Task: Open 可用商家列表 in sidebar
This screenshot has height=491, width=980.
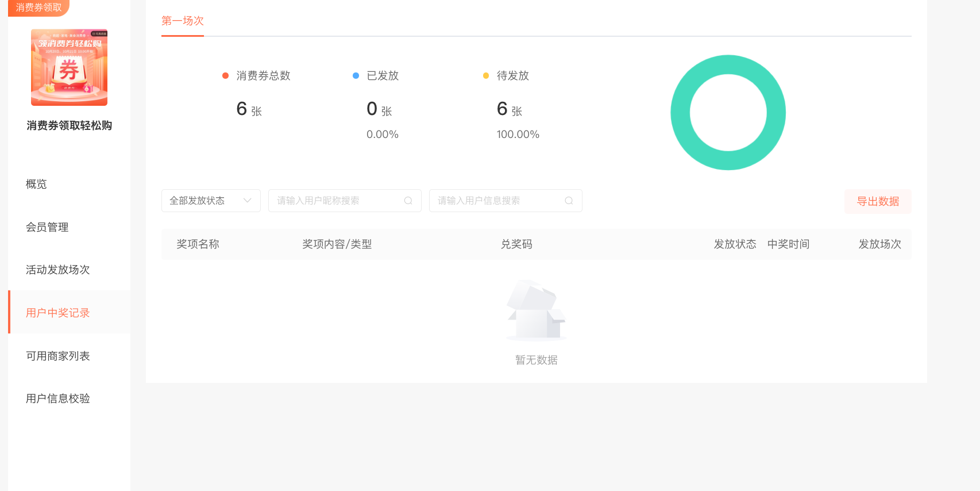Action: (57, 356)
